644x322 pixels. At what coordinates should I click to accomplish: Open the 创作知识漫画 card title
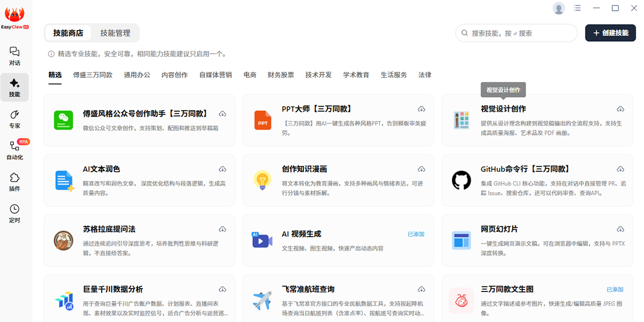(x=304, y=169)
